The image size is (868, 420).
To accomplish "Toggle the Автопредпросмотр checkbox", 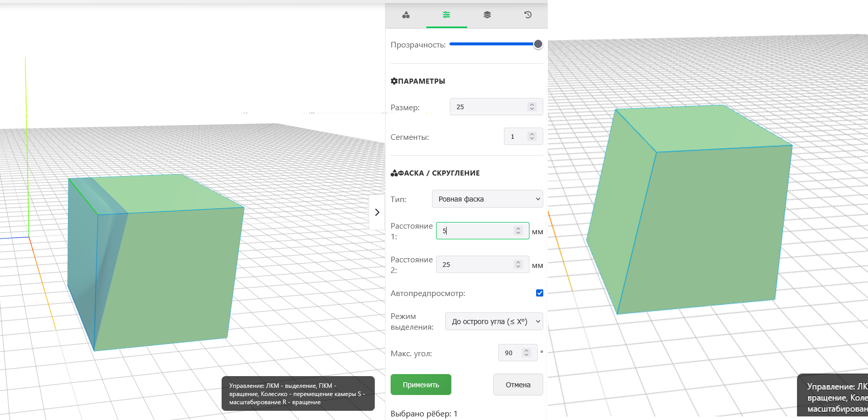I will (x=539, y=293).
